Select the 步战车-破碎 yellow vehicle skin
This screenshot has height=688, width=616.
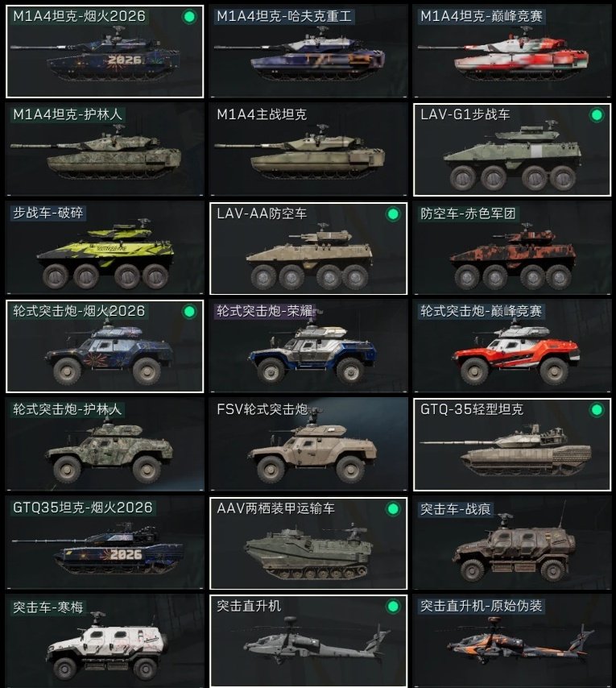point(105,248)
